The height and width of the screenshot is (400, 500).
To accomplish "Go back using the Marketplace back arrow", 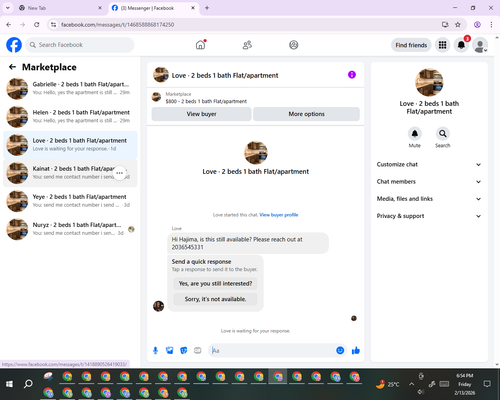I will pyautogui.click(x=12, y=67).
